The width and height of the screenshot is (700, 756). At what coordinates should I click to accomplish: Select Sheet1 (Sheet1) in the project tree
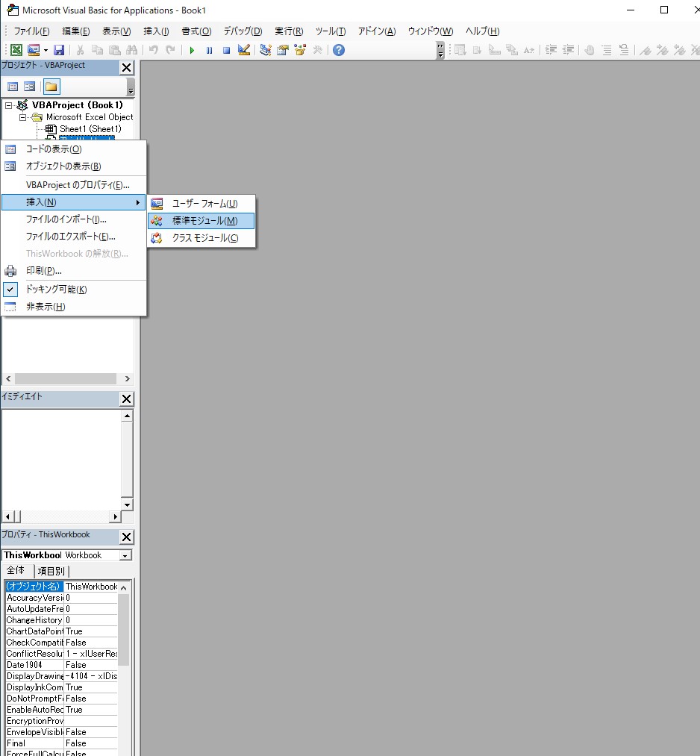point(90,129)
